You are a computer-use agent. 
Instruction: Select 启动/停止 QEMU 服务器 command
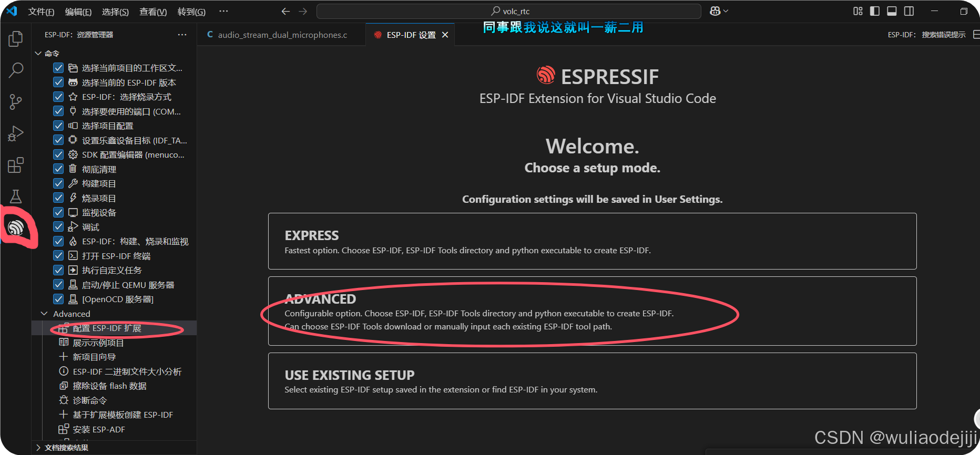[128, 285]
